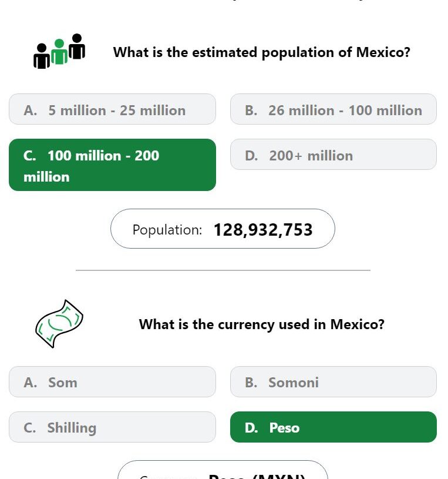This screenshot has width=448, height=479.
Task: Choose the Somoni answer option
Action: (334, 382)
